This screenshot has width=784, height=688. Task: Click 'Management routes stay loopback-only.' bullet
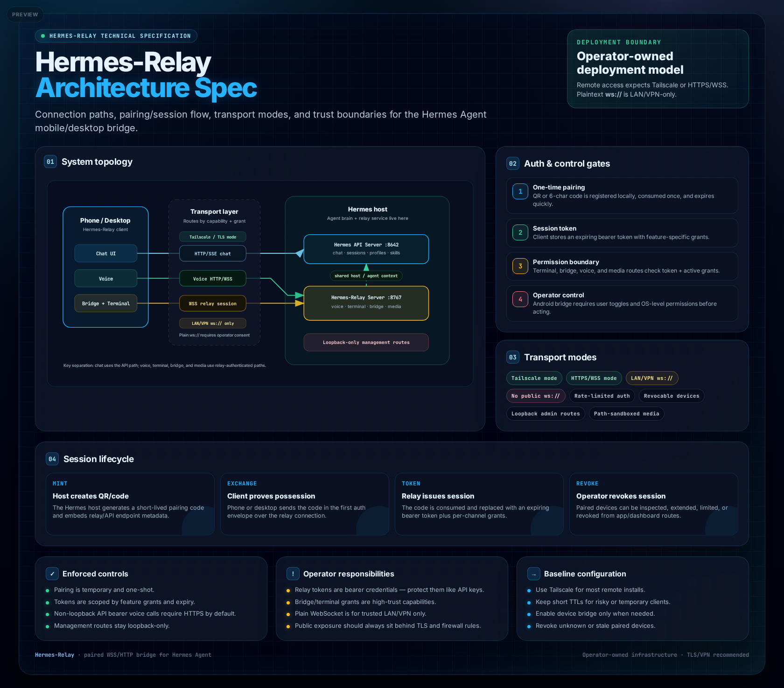click(112, 626)
